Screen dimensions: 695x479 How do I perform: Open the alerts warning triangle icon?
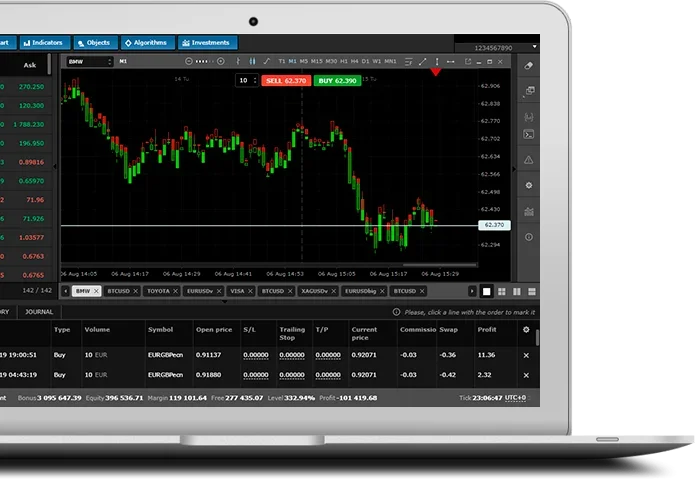pyautogui.click(x=529, y=160)
